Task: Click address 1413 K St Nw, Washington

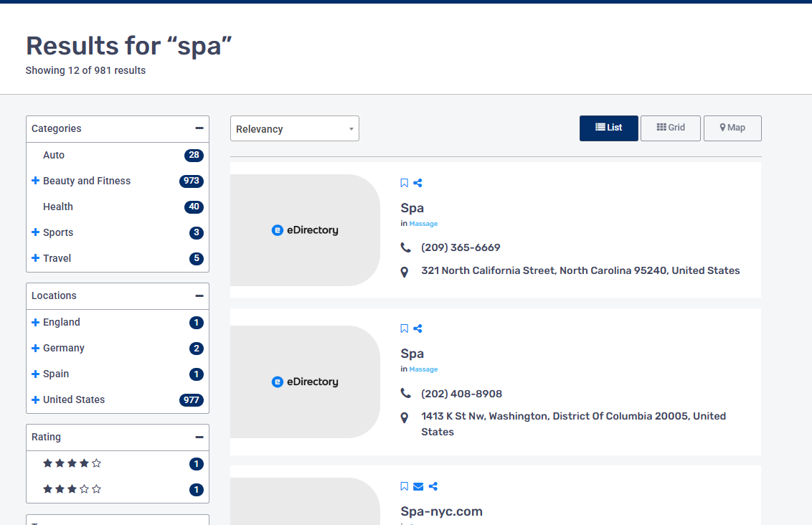Action: 574,424
